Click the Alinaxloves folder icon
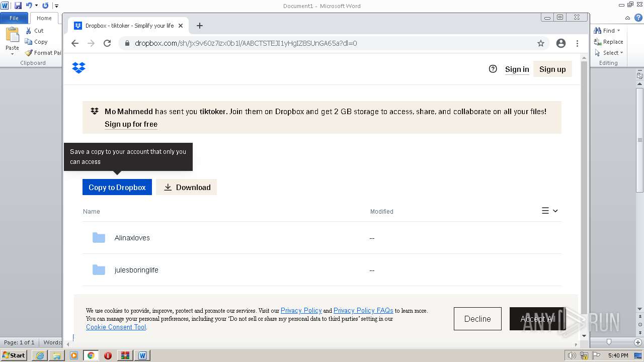644x362 pixels. tap(99, 238)
